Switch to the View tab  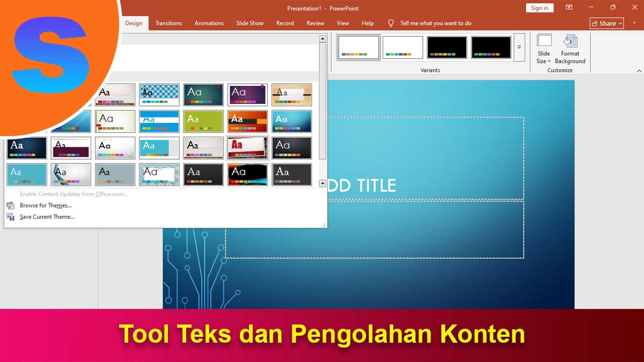tap(343, 23)
